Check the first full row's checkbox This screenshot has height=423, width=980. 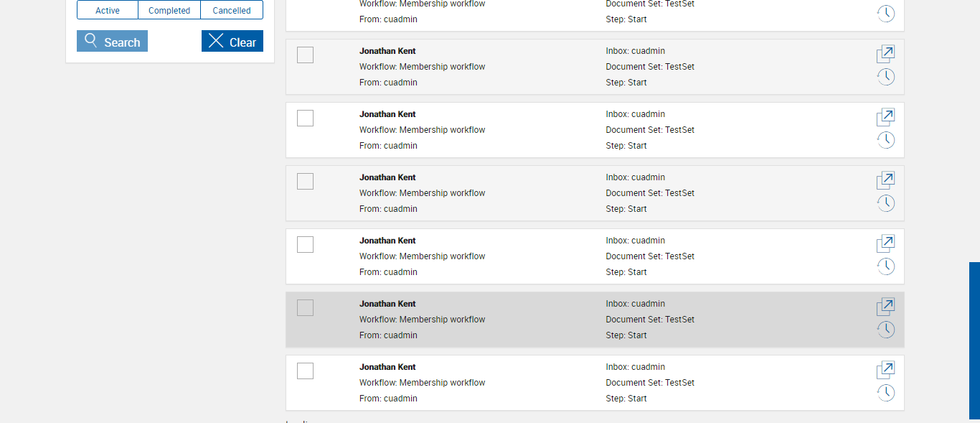click(305, 55)
